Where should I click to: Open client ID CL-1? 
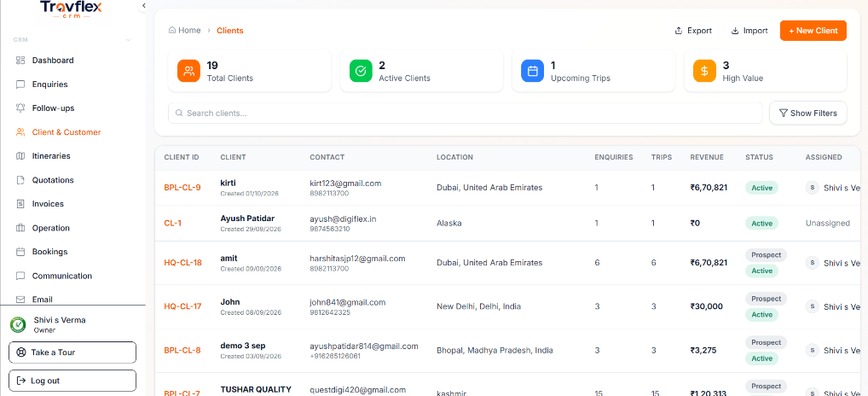point(173,224)
